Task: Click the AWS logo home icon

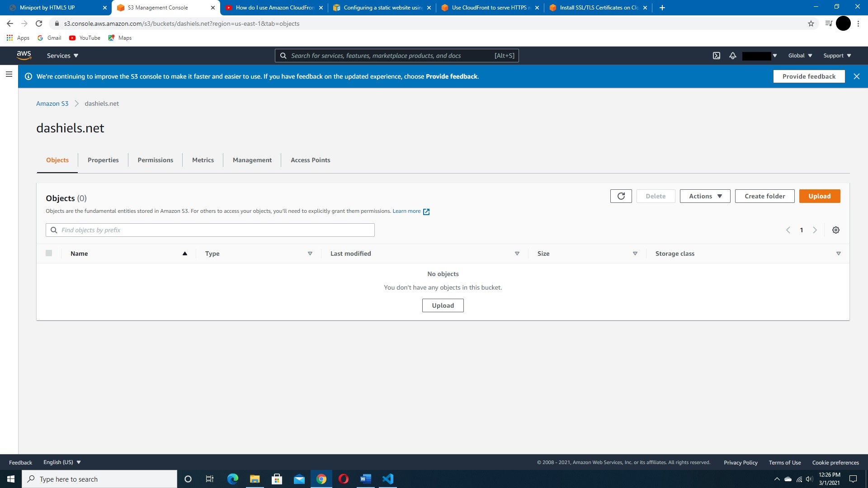Action: click(24, 55)
